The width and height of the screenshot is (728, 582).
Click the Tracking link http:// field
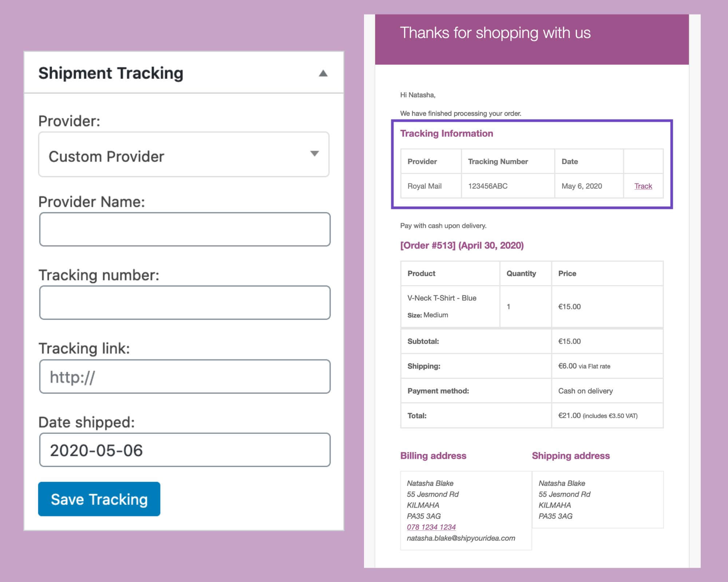tap(185, 377)
